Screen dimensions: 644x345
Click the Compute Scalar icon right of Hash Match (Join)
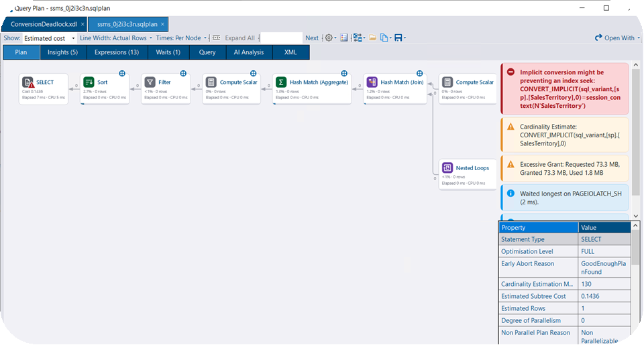[x=447, y=82]
